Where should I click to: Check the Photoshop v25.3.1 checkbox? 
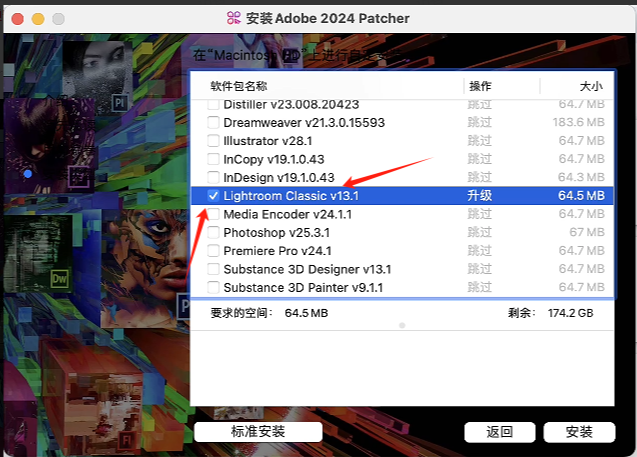click(213, 232)
